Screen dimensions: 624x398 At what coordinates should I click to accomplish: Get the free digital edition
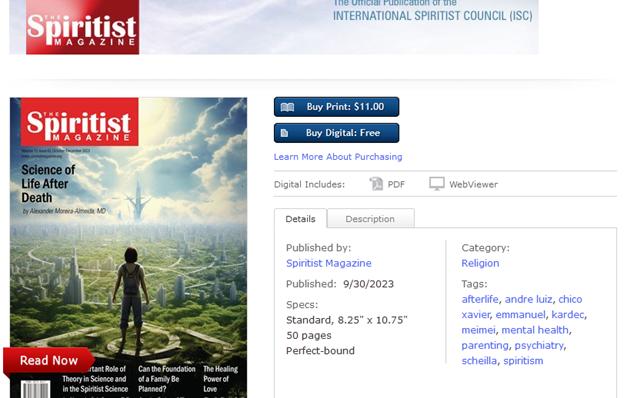pyautogui.click(x=336, y=133)
